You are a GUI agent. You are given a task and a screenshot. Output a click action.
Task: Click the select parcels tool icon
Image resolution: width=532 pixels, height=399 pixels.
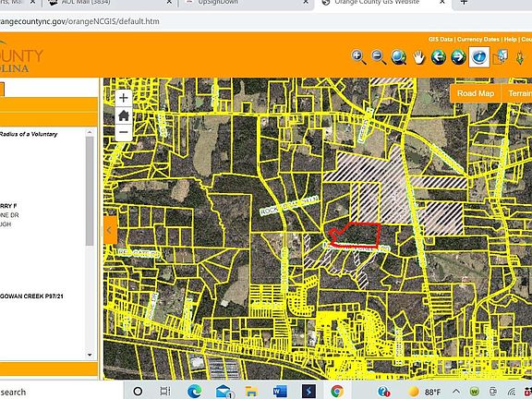point(500,57)
